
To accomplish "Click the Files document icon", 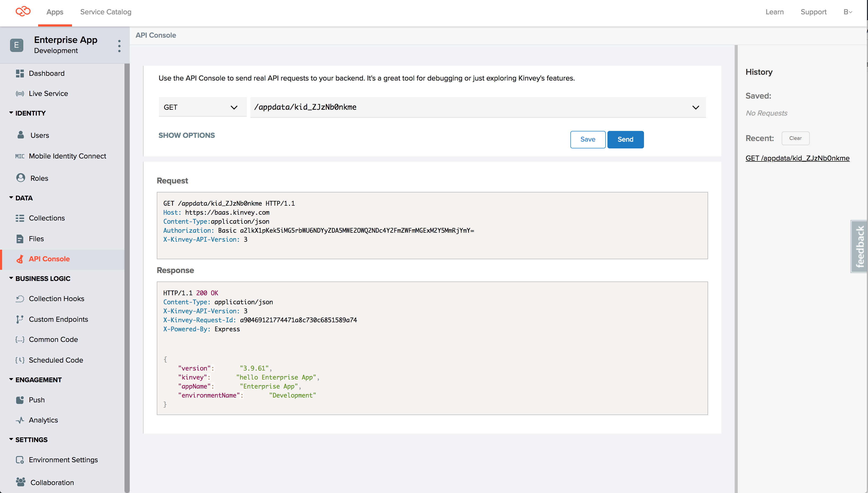I will (20, 239).
